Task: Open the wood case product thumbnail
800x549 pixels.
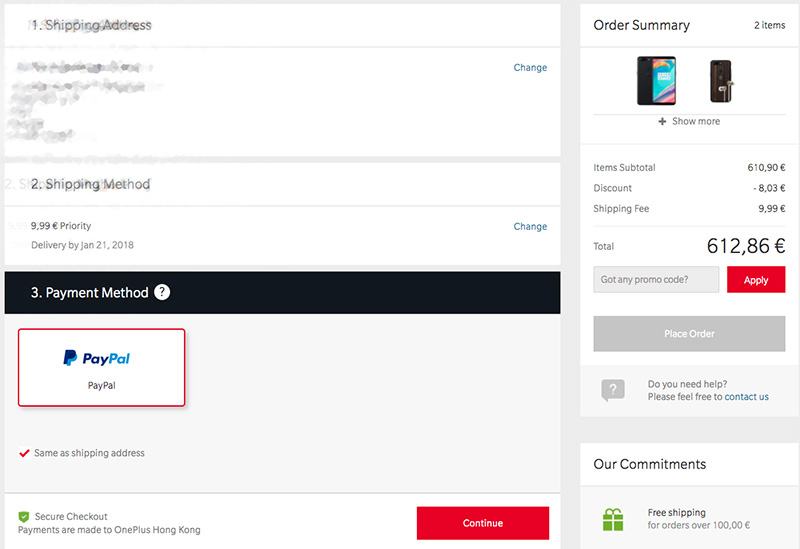Action: pos(721,81)
